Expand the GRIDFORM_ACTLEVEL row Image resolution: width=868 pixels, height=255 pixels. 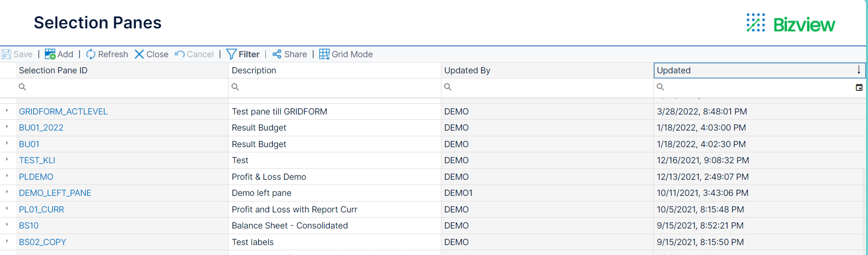(7, 111)
